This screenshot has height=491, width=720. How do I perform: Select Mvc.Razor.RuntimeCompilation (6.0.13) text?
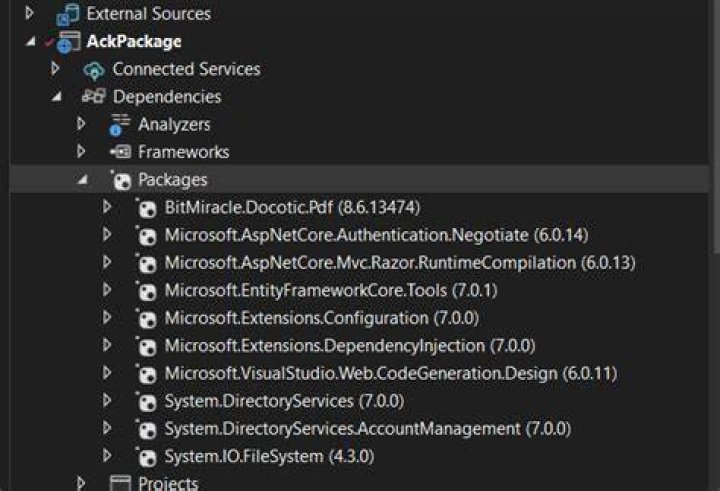(x=486, y=263)
